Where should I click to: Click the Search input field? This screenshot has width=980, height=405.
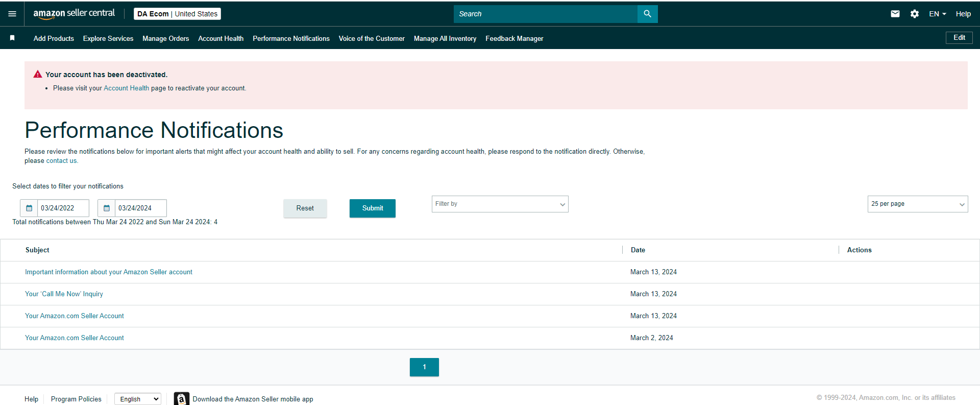pyautogui.click(x=546, y=14)
